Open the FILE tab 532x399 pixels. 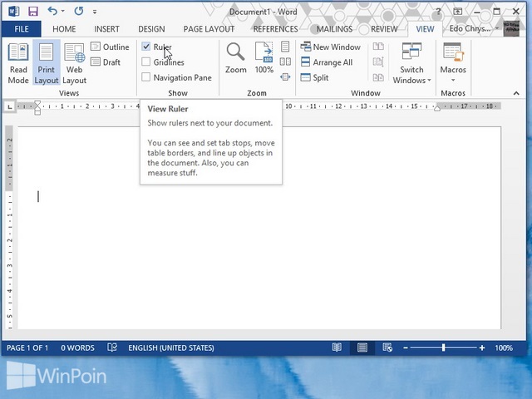22,29
